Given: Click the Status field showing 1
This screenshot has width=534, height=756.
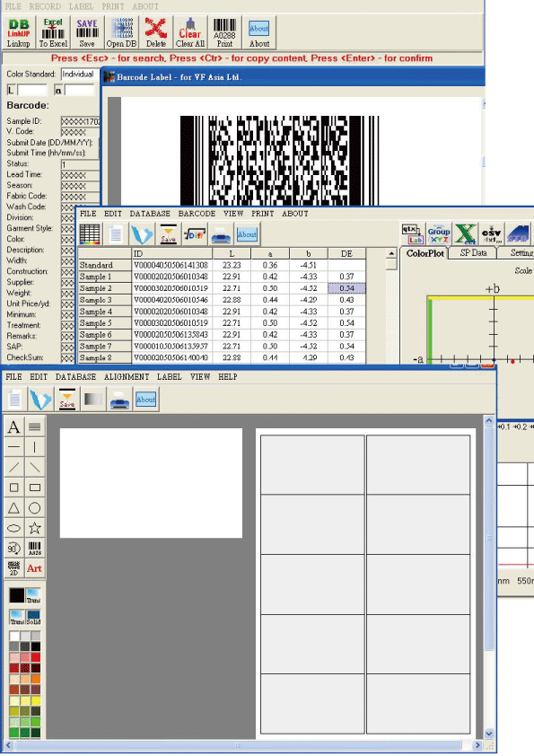Looking at the screenshot, I should tap(80, 165).
